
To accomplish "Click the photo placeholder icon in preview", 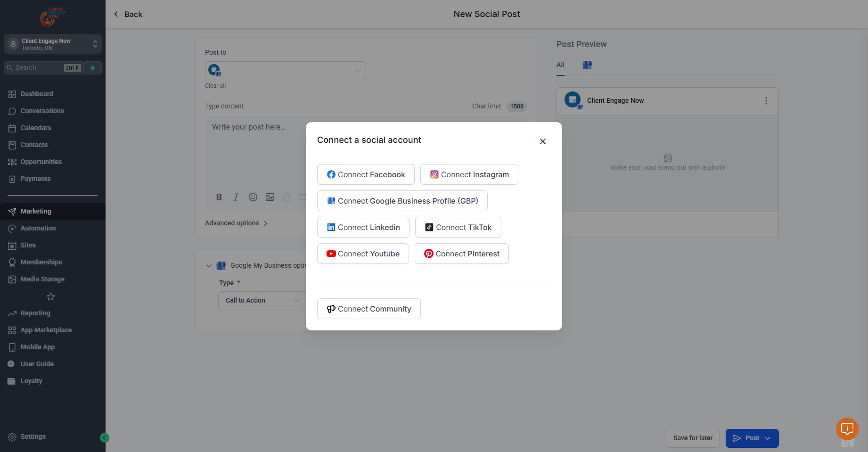I will (x=668, y=158).
